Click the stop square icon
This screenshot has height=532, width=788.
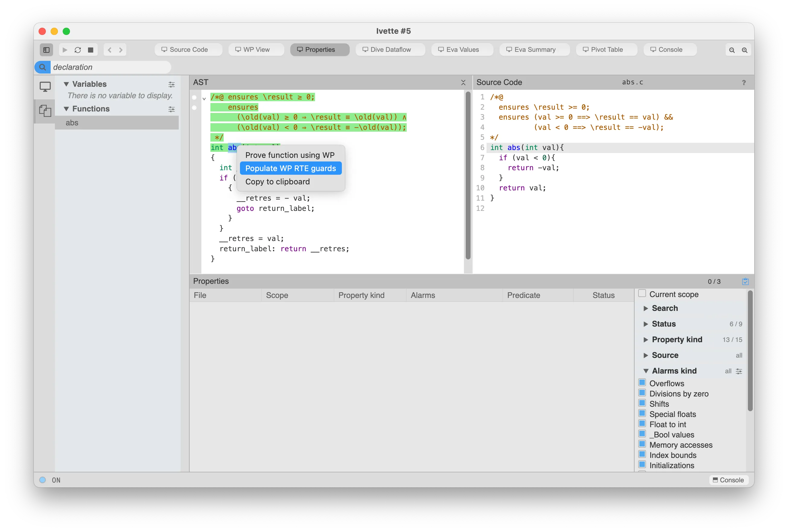(x=90, y=50)
